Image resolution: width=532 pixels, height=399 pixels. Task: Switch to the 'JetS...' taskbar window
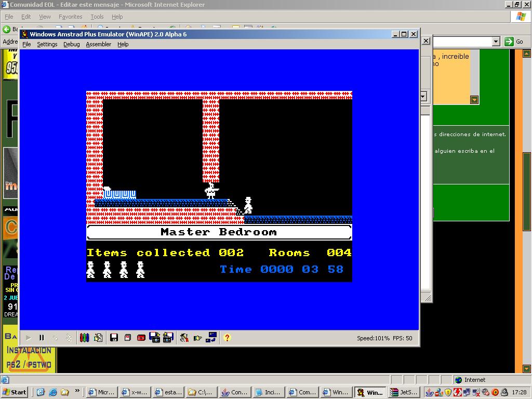coord(404,392)
